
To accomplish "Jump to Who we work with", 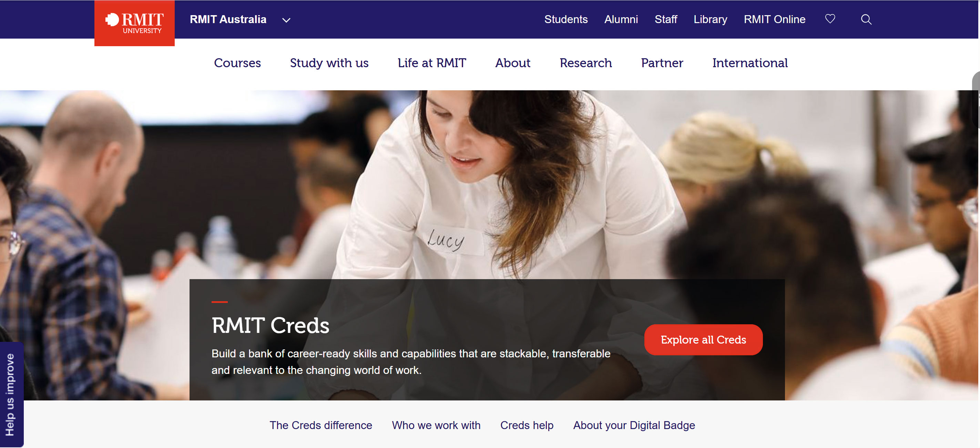I will (436, 425).
